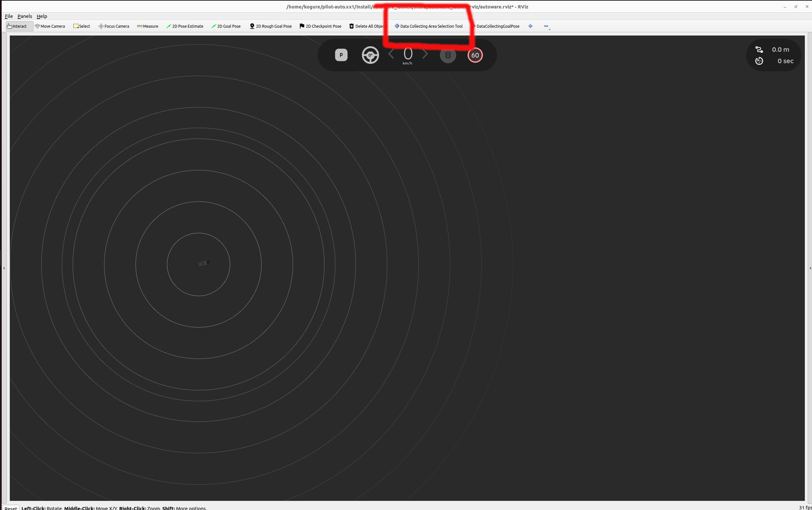Click the blue plus add-tool icon
Image resolution: width=812 pixels, height=510 pixels.
click(x=530, y=26)
